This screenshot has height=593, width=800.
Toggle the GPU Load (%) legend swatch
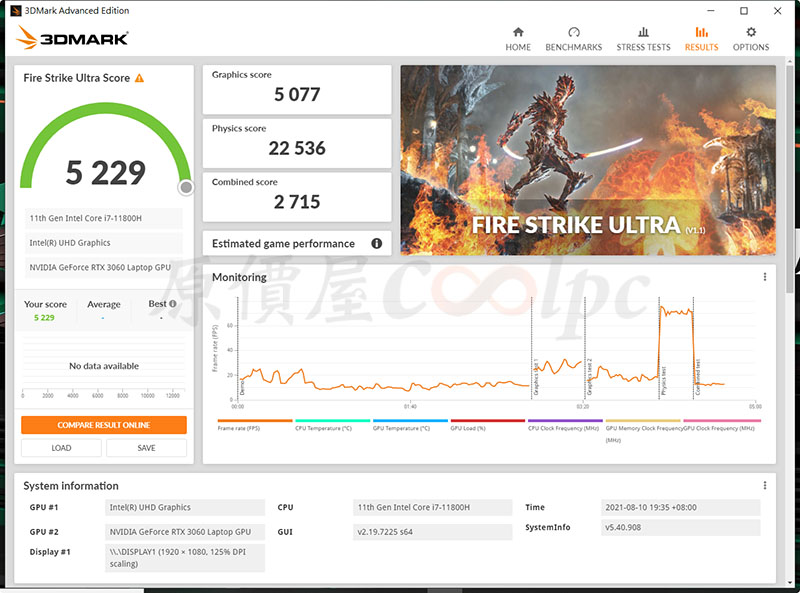pos(488,421)
